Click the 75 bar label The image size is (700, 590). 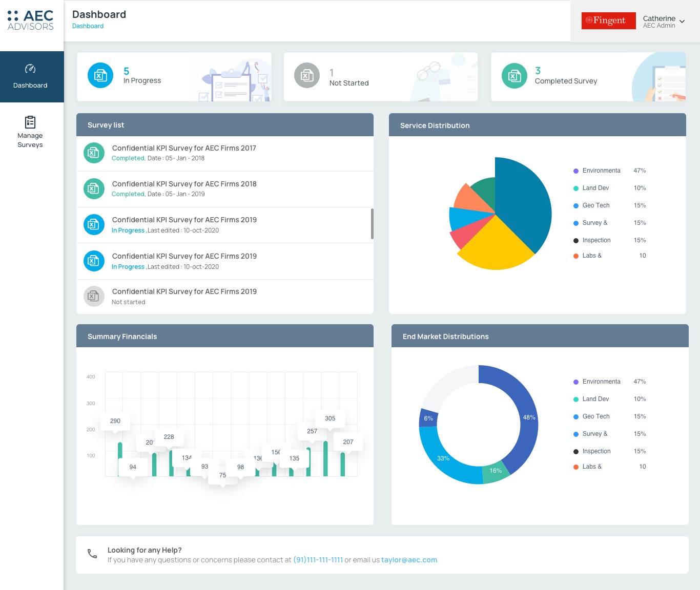(x=222, y=475)
